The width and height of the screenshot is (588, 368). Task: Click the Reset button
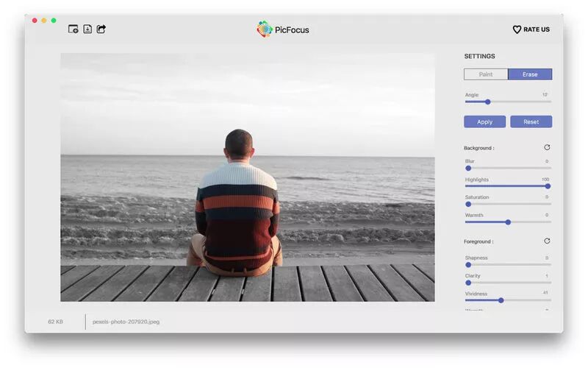(x=531, y=121)
